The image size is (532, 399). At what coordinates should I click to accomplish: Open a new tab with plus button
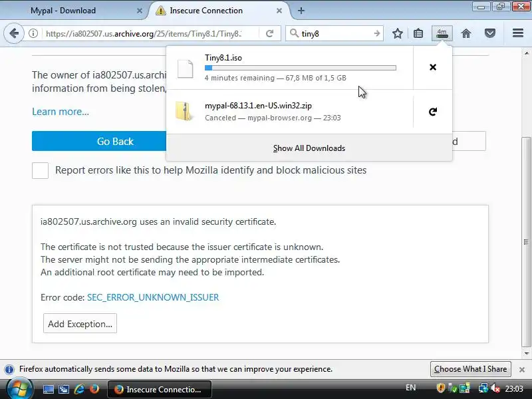point(301,11)
